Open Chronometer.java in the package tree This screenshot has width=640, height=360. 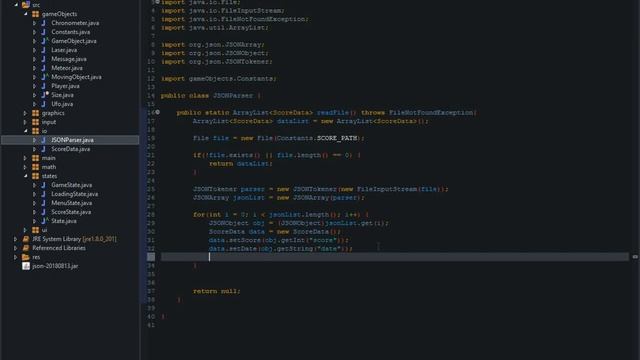75,23
